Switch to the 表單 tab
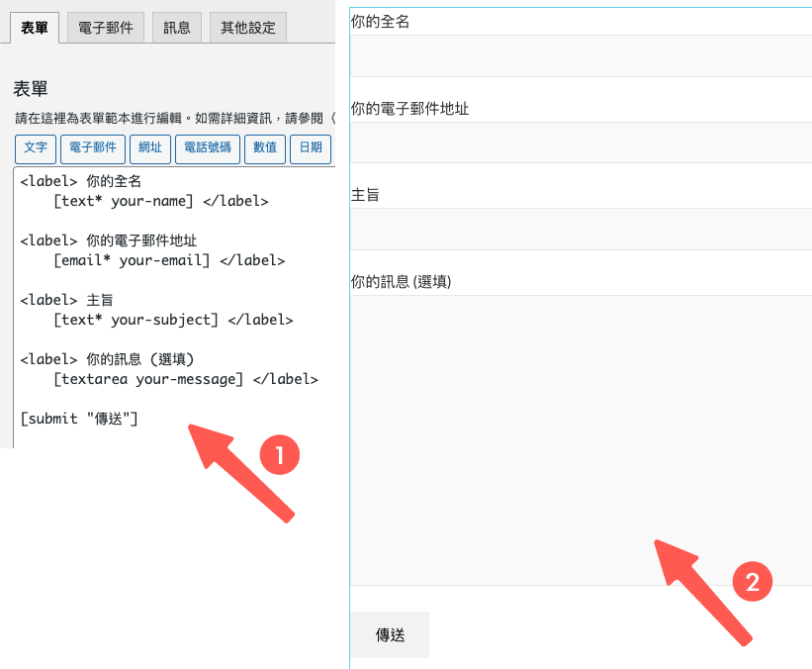 [35, 28]
